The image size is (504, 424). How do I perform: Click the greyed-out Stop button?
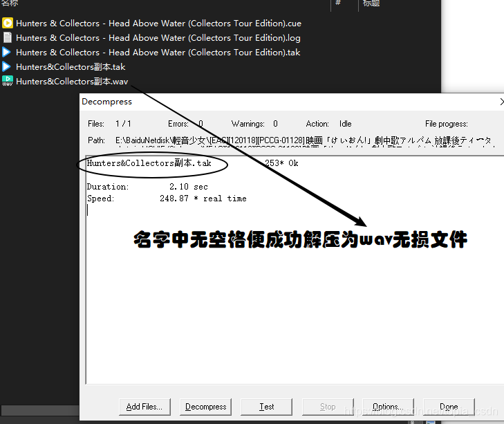point(328,407)
